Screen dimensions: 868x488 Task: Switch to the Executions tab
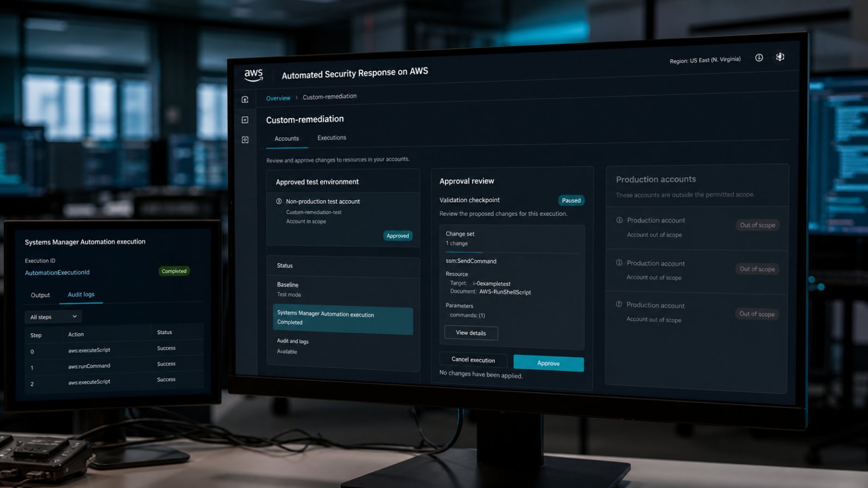pyautogui.click(x=331, y=138)
